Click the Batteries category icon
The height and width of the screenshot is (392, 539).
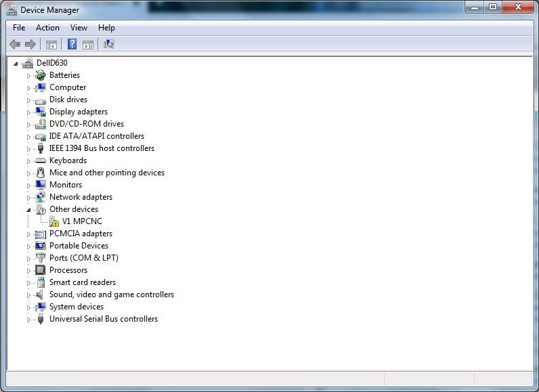(x=40, y=75)
